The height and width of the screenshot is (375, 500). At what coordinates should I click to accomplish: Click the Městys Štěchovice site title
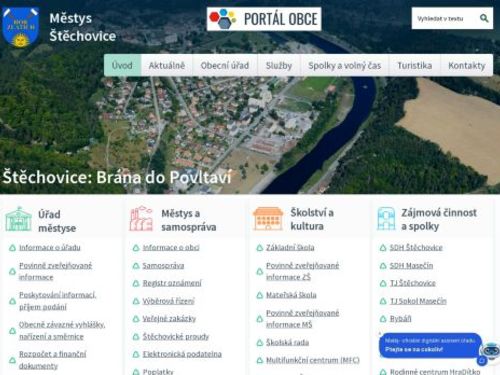pos(83,27)
